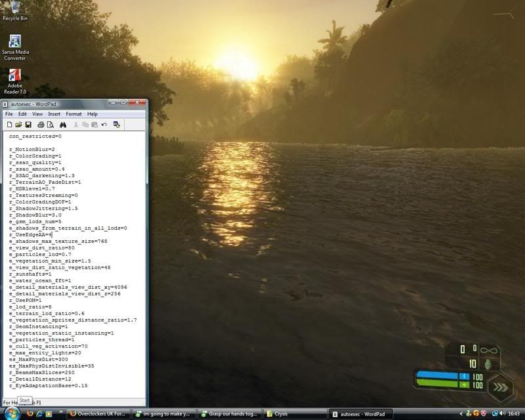The width and height of the screenshot is (525, 420).
Task: Click the line "e_water_ocean_fft=1"
Action: (x=40, y=281)
